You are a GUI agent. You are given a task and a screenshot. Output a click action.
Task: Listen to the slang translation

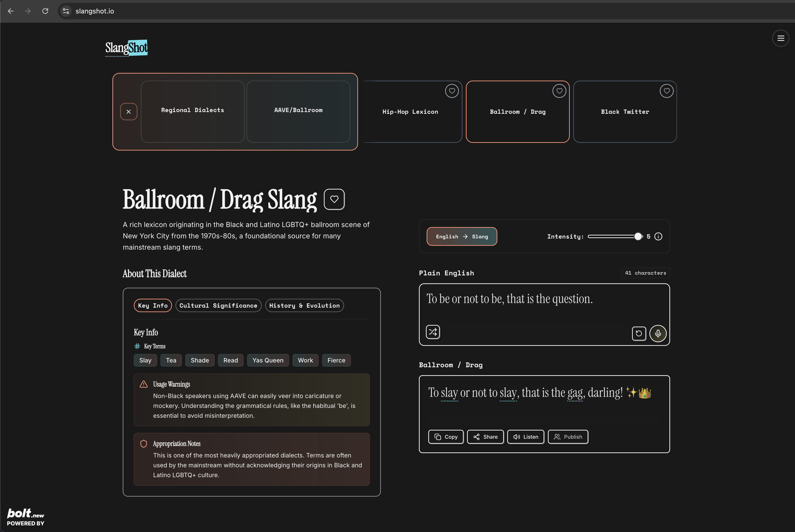[x=526, y=437]
